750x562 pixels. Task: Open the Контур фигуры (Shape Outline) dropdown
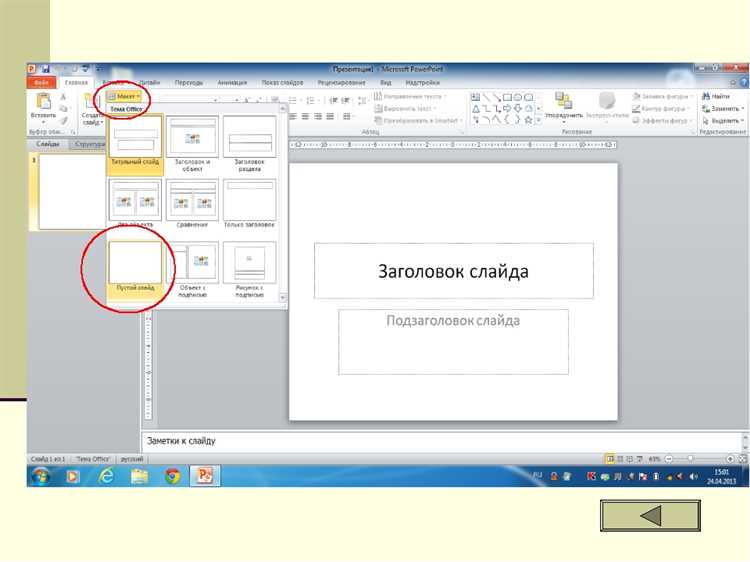tap(661, 109)
